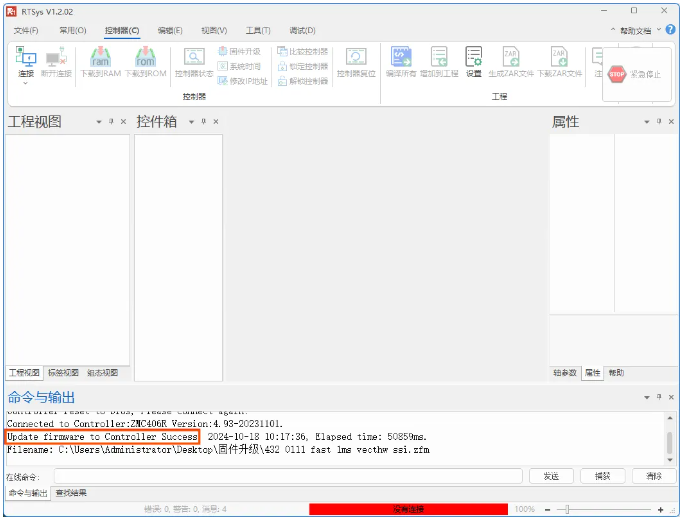
Task: Select the 命令与输出 bottom tab
Action: click(x=28, y=493)
